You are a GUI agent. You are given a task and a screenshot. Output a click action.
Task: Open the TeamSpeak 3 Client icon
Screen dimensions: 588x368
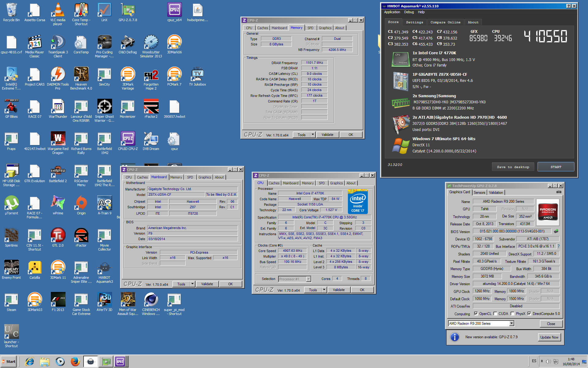(58, 46)
